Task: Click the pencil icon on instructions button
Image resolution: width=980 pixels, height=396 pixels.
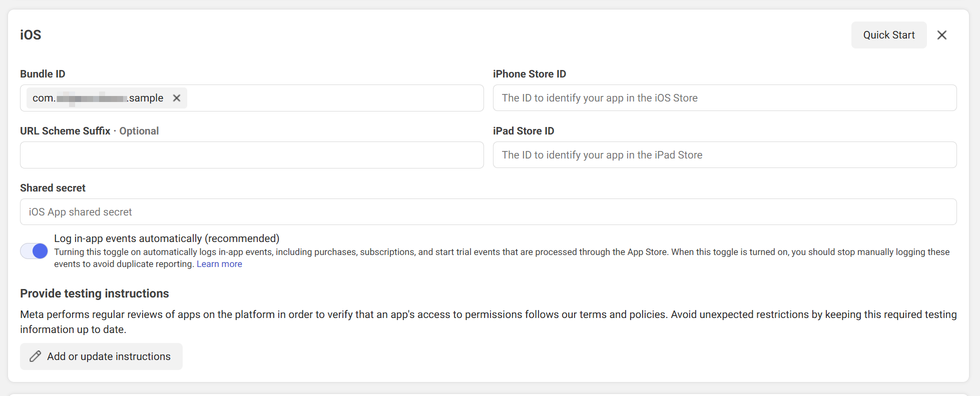Action: (35, 356)
